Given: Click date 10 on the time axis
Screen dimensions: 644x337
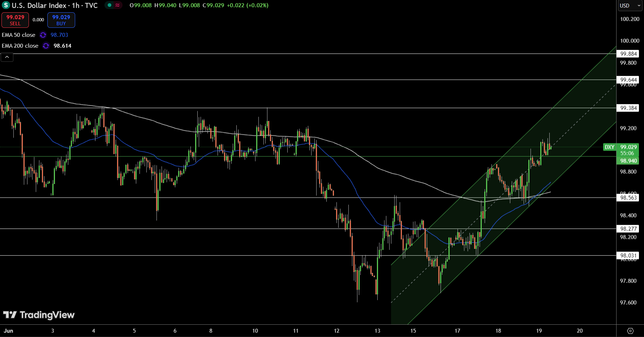Looking at the screenshot, I should tap(255, 331).
